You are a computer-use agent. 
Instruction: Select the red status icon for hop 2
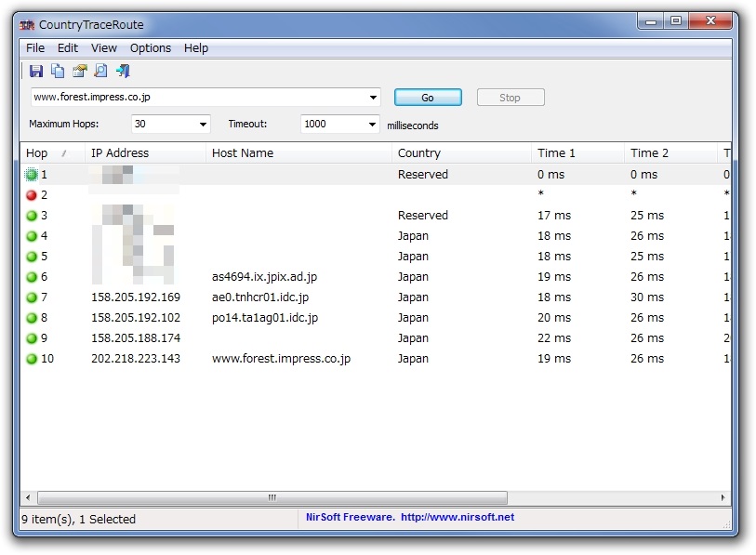[32, 195]
